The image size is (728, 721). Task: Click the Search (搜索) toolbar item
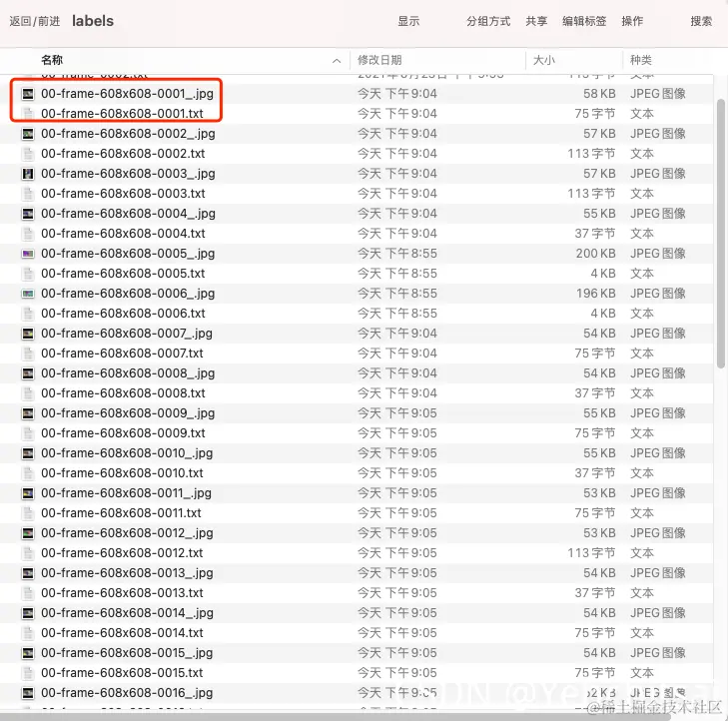[701, 21]
